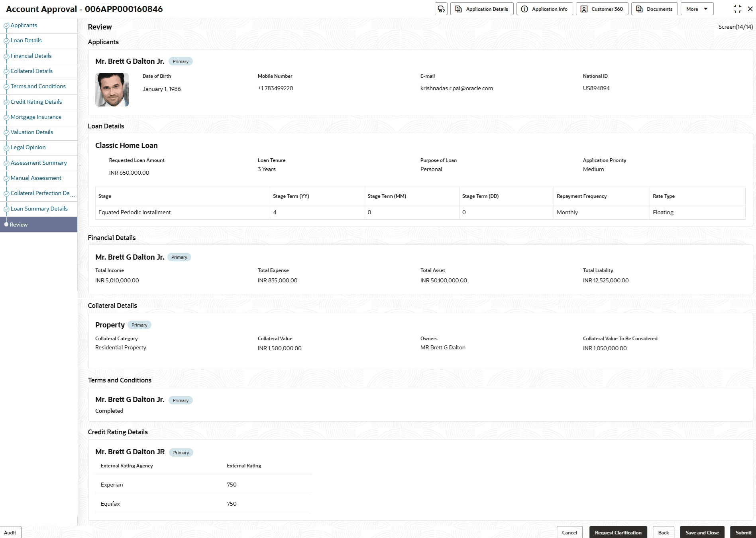Click the Residential Property category value
Image resolution: width=756 pixels, height=538 pixels.
(121, 347)
